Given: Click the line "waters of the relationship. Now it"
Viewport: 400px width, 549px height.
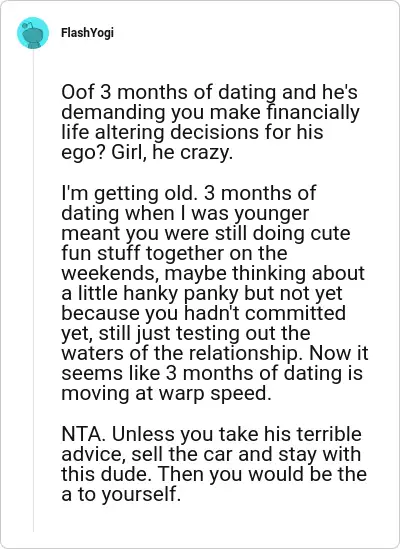Looking at the screenshot, I should pos(214,353).
